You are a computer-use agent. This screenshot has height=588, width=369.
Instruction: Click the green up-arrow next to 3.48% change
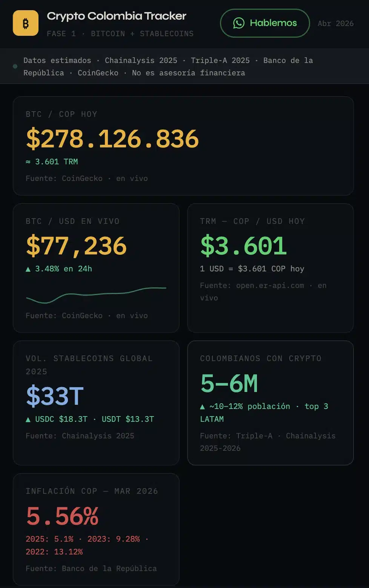28,269
